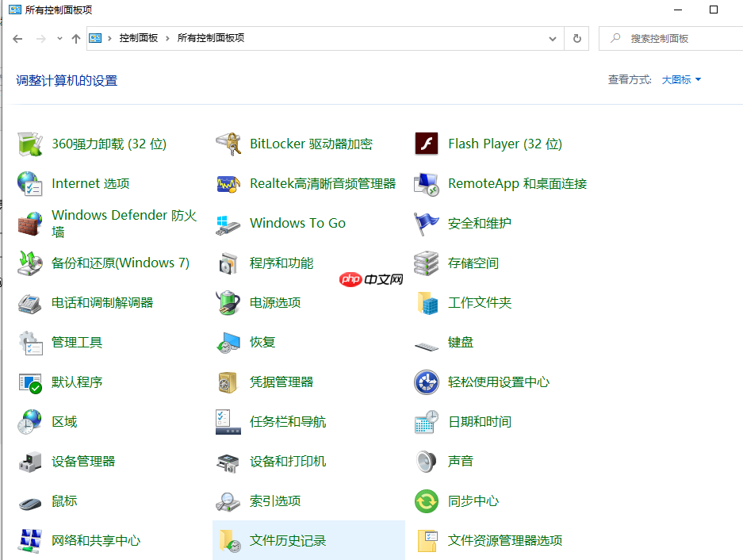Click the back navigation arrow

[17, 38]
